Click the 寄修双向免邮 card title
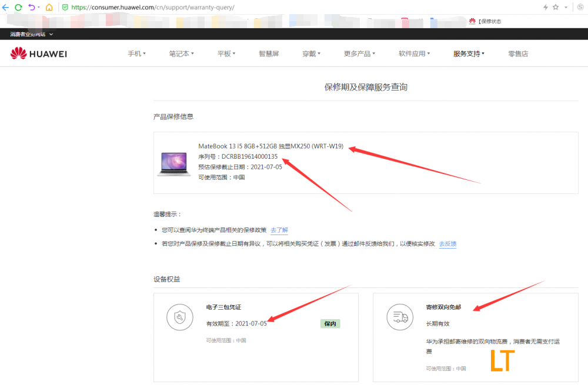Viewport: 588px width, 385px height. (x=443, y=307)
